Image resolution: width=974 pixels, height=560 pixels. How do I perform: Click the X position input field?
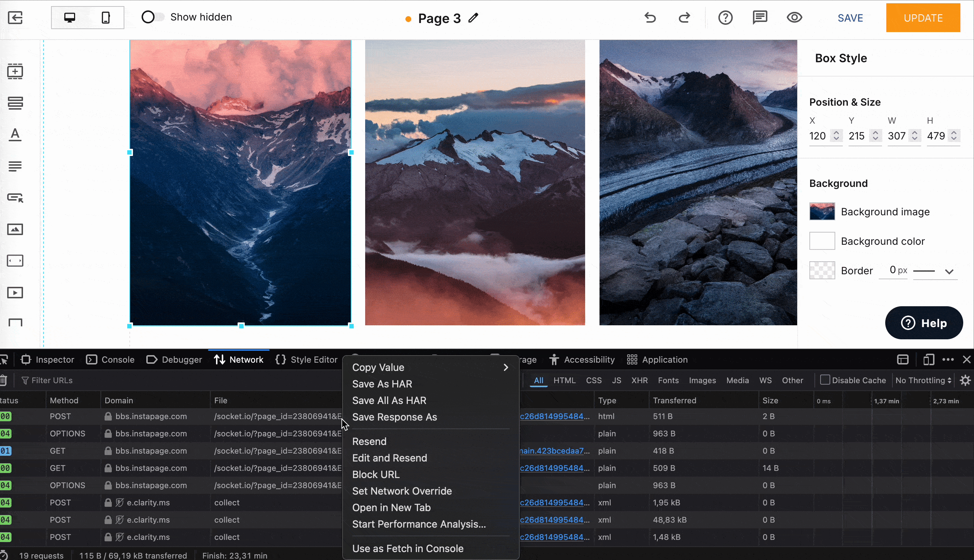pyautogui.click(x=819, y=136)
